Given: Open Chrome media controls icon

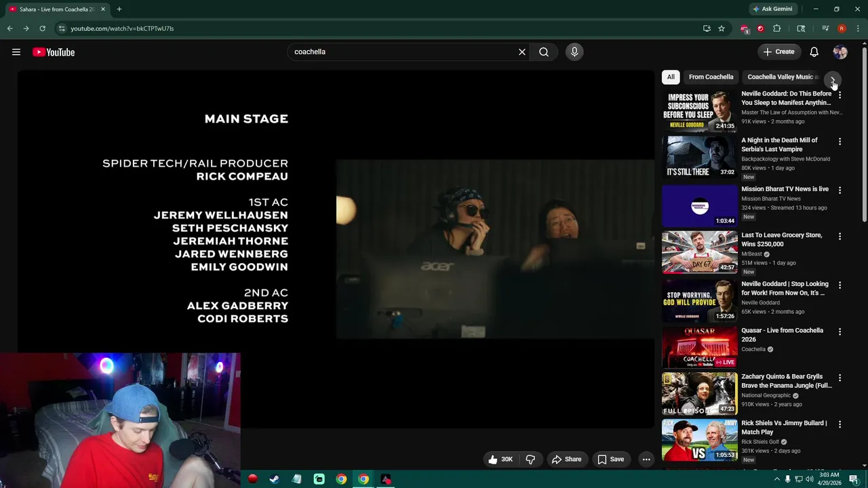Looking at the screenshot, I should 825,28.
